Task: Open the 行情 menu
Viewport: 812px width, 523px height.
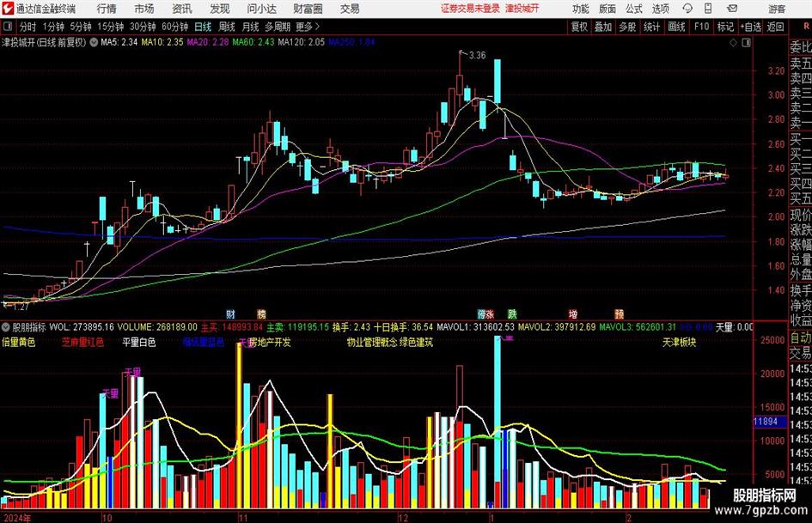Action: 107,9
